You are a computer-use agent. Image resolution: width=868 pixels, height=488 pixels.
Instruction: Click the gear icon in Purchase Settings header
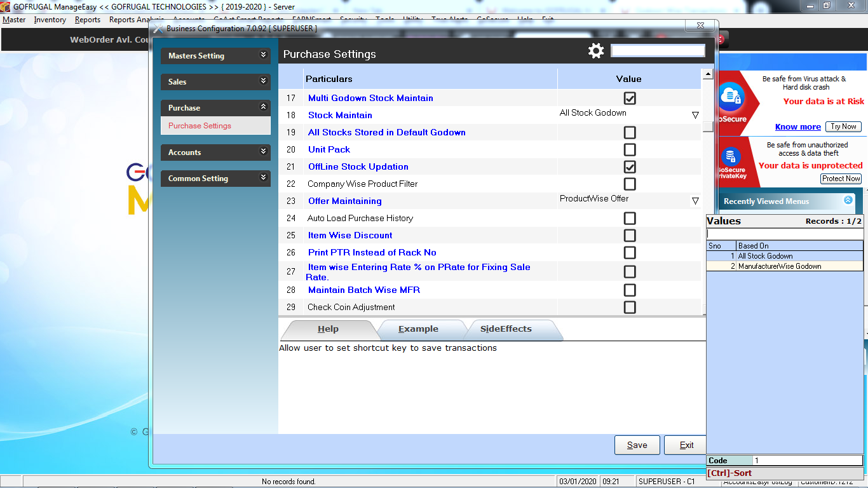[x=596, y=51]
